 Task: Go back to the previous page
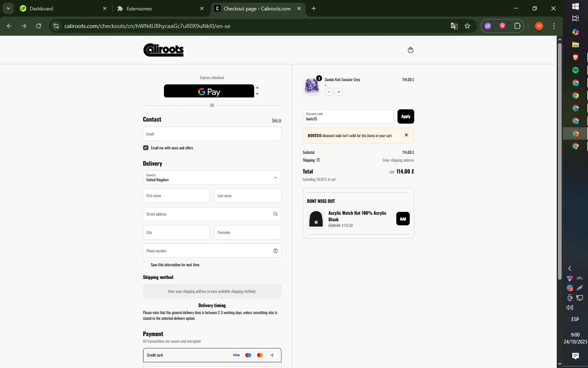tap(9, 26)
